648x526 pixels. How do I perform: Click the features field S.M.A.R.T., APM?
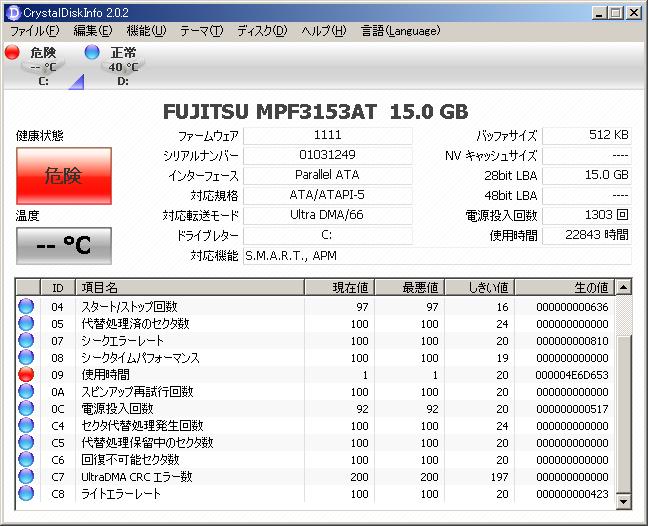pos(437,256)
